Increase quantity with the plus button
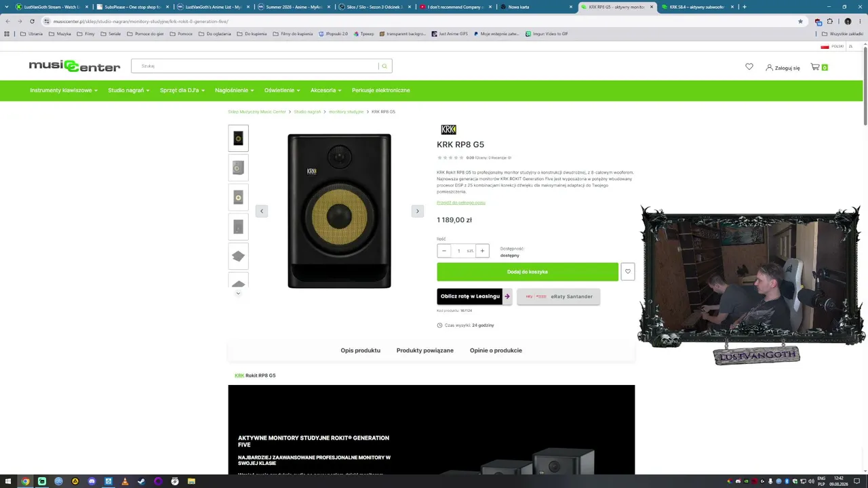This screenshot has width=868, height=488. point(482,251)
